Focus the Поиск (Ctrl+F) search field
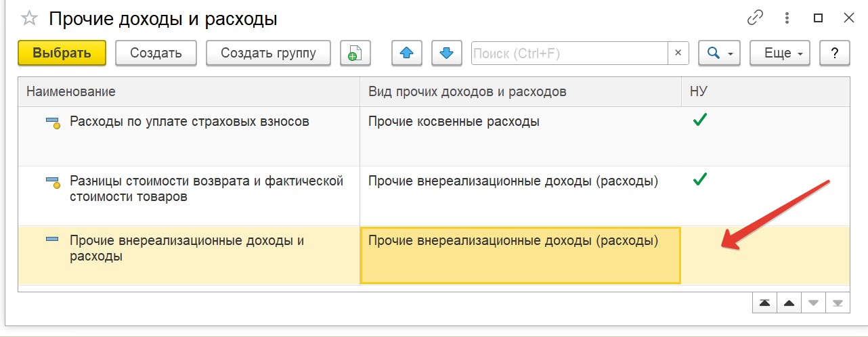Screen dimensions: 868x337 (569, 53)
